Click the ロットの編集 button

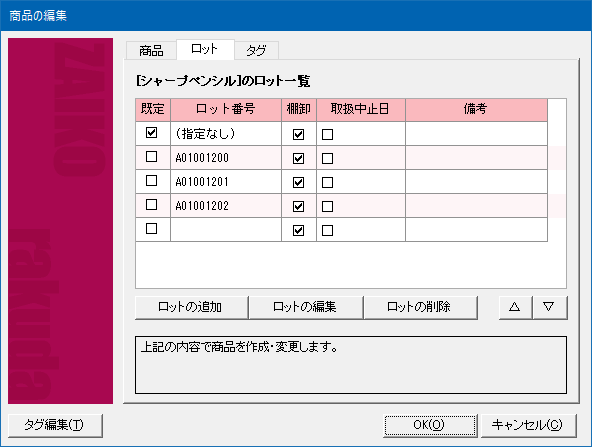pos(305,307)
